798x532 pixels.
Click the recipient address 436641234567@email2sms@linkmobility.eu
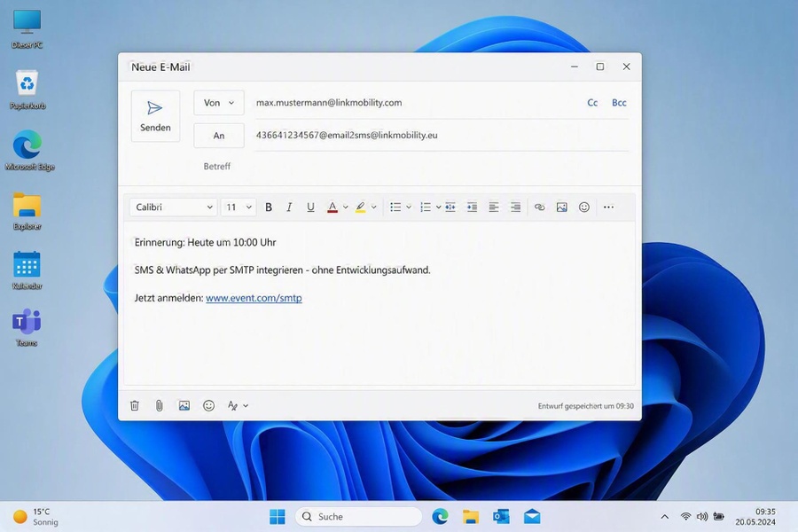coord(347,135)
